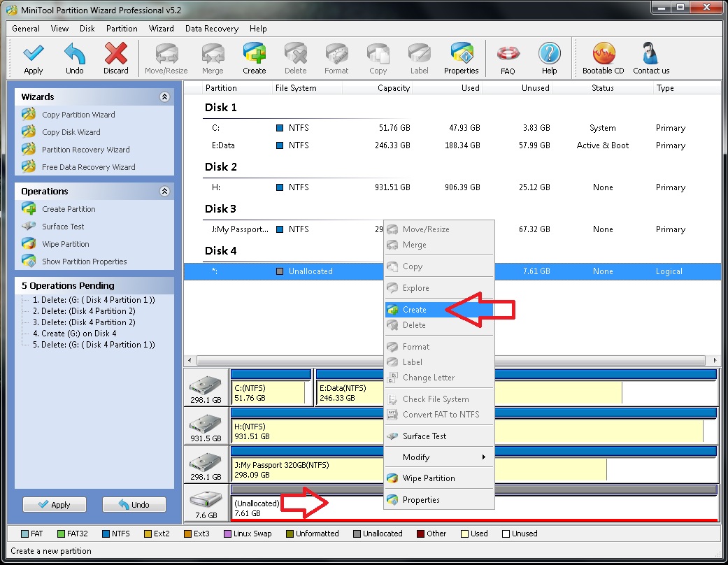Choose Surface Test in context menu

438,436
